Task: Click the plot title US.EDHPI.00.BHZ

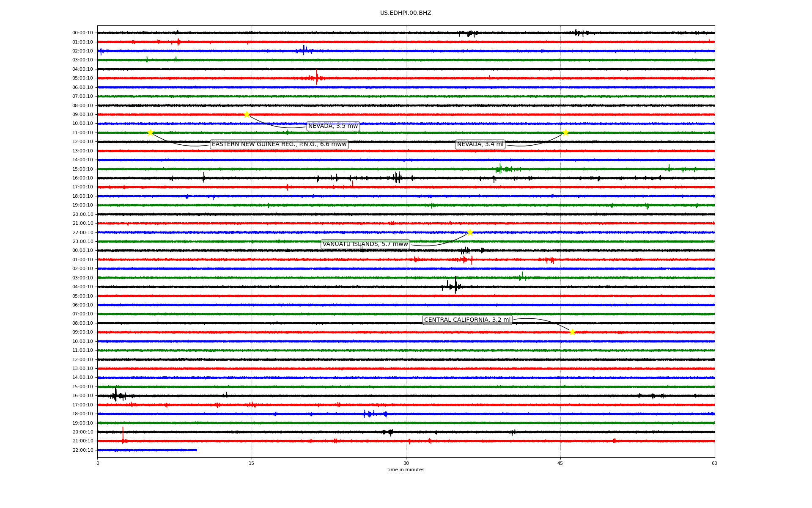Action: click(x=405, y=13)
